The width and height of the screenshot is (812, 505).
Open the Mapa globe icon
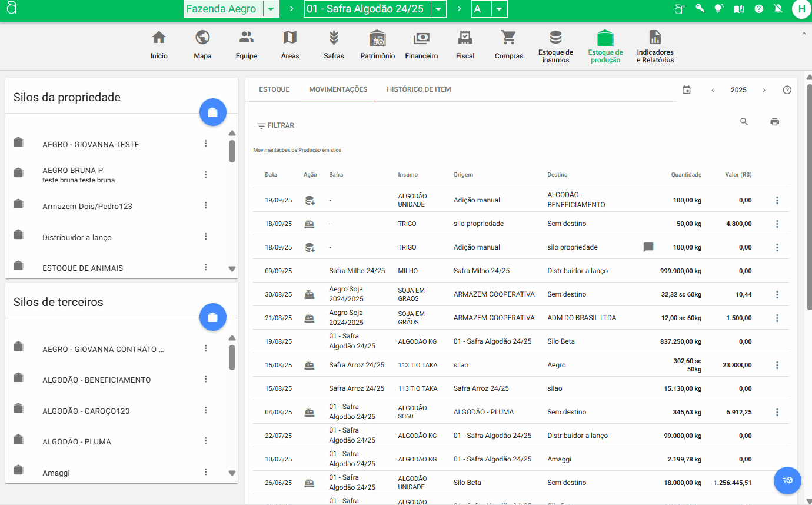202,38
